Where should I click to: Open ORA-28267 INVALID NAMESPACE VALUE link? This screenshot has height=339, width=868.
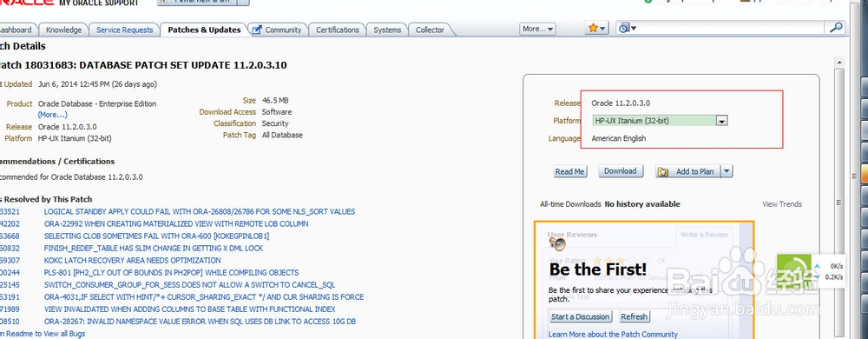[x=200, y=322]
